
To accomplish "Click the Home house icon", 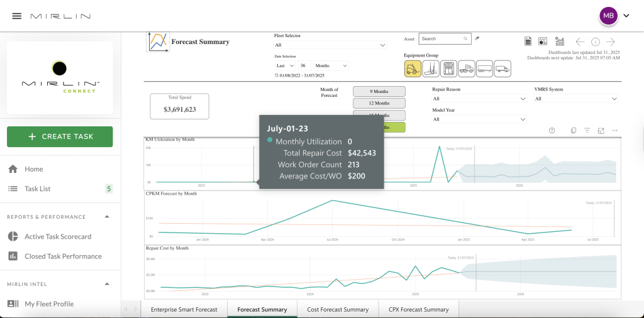I will [13, 169].
